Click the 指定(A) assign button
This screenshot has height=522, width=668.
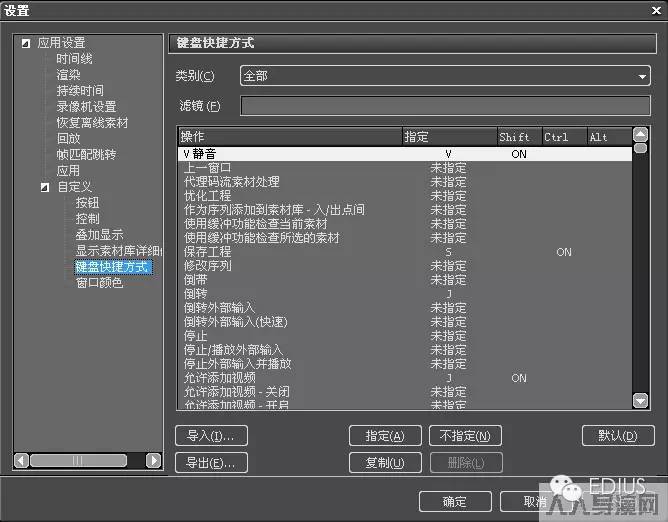tap(385, 436)
